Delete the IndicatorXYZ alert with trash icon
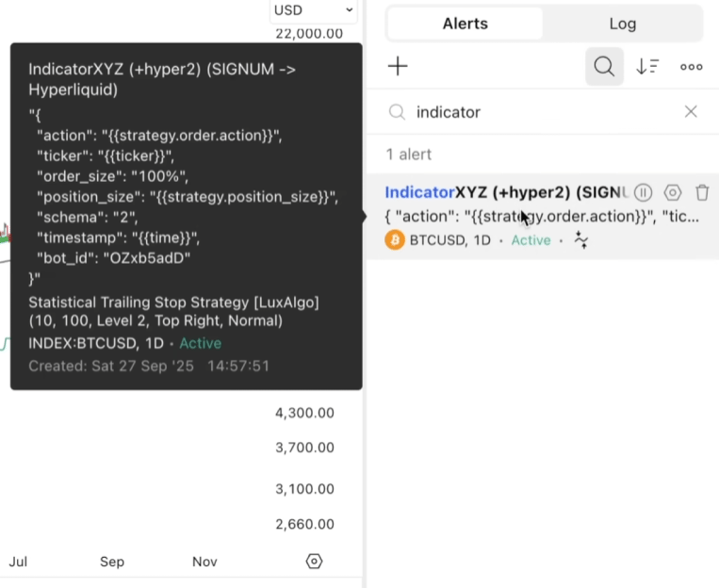719x588 pixels. (x=702, y=192)
